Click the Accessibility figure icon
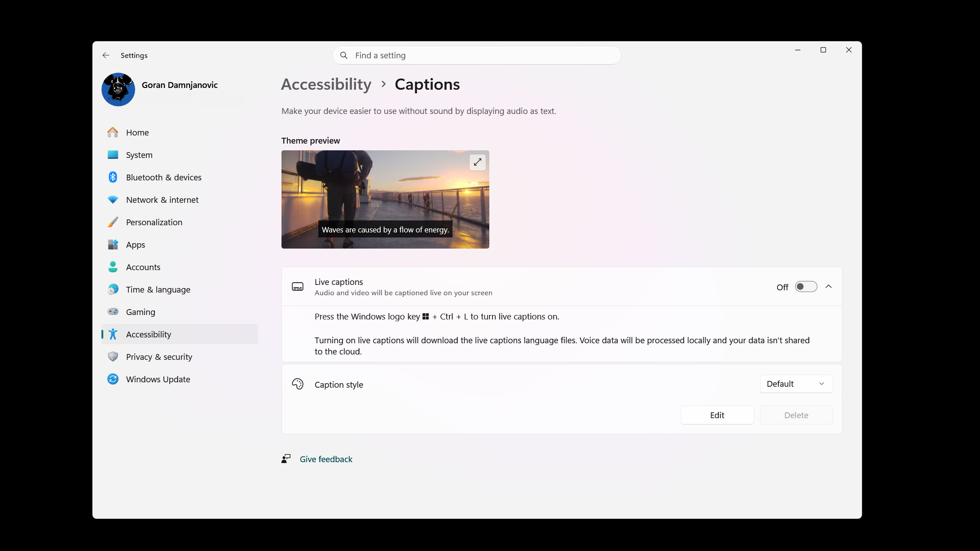 pyautogui.click(x=113, y=334)
